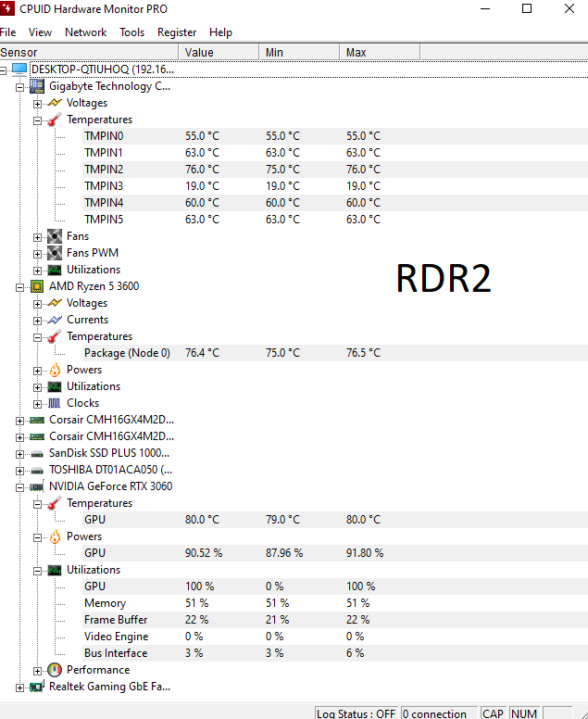Click the Min column header
The height and width of the screenshot is (719, 588).
(x=299, y=52)
